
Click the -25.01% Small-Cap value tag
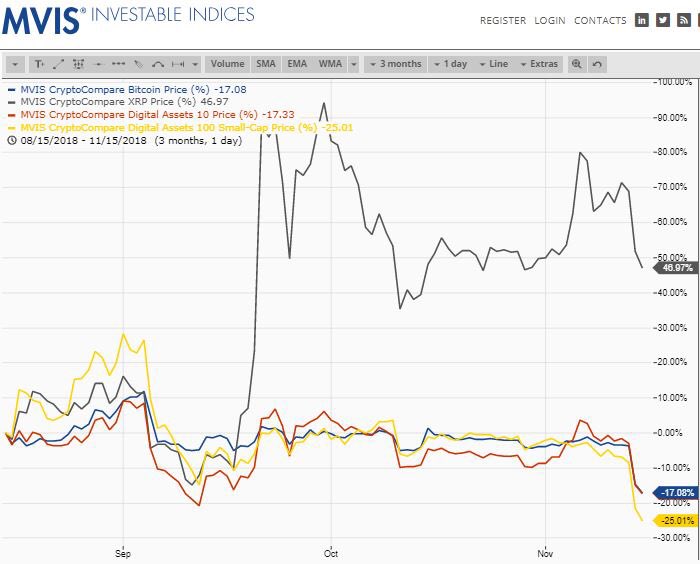[x=675, y=521]
